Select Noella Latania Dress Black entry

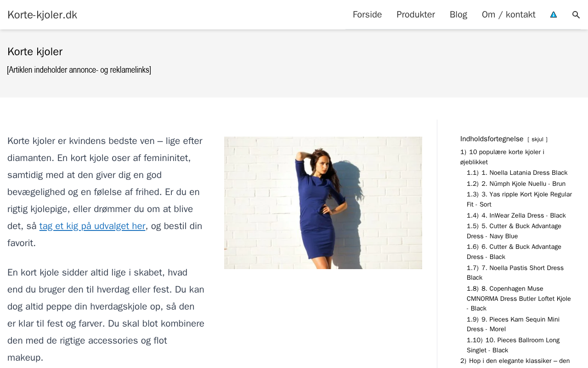tap(517, 173)
